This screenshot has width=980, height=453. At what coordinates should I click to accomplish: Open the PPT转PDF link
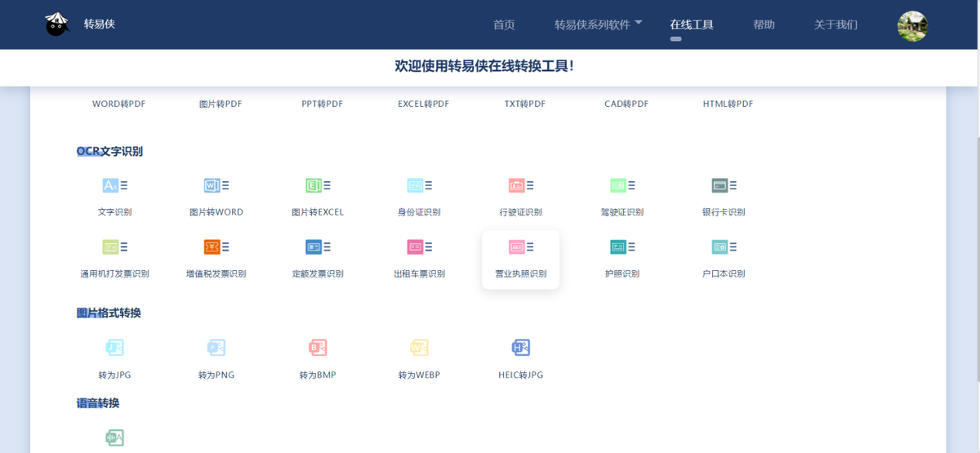[322, 104]
